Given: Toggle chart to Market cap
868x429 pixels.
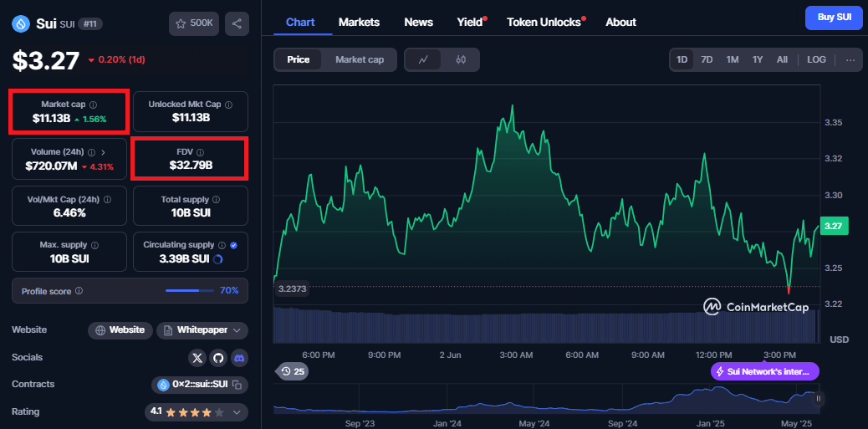Looking at the screenshot, I should coord(360,59).
